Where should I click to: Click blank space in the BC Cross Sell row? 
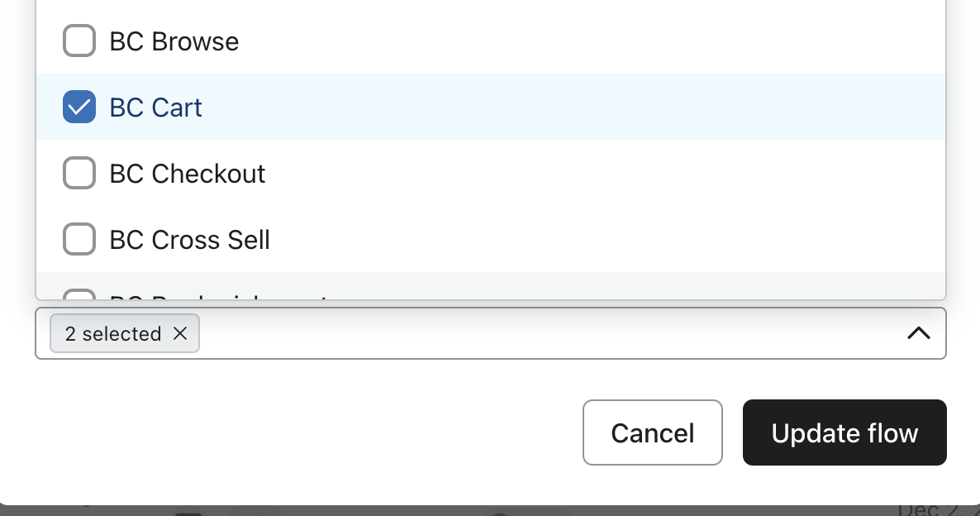pos(578,240)
